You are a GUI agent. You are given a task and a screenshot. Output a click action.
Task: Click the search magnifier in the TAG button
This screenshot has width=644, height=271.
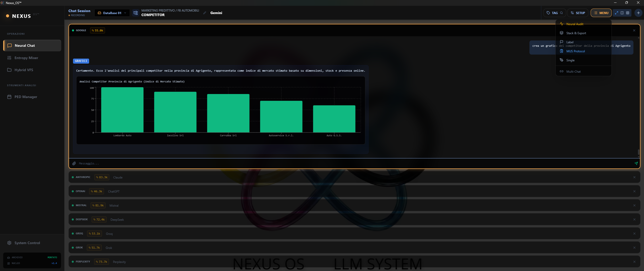561,13
